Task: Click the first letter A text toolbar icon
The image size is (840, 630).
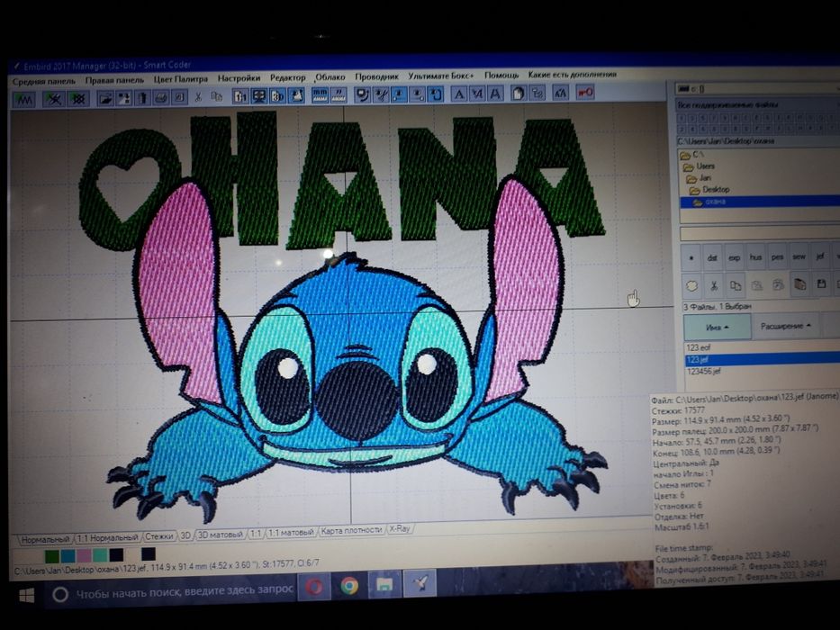Action: click(x=458, y=94)
